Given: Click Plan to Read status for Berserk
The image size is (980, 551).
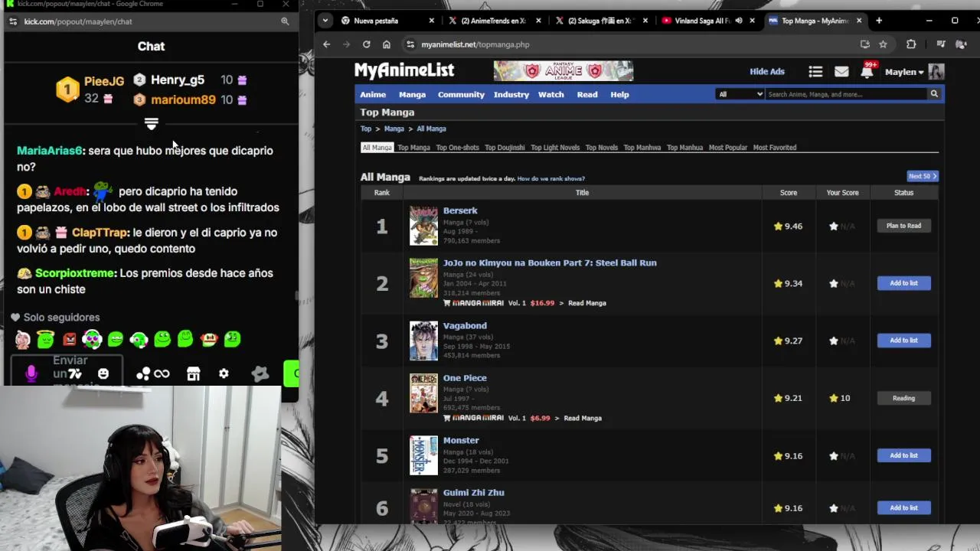Looking at the screenshot, I should click(903, 226).
